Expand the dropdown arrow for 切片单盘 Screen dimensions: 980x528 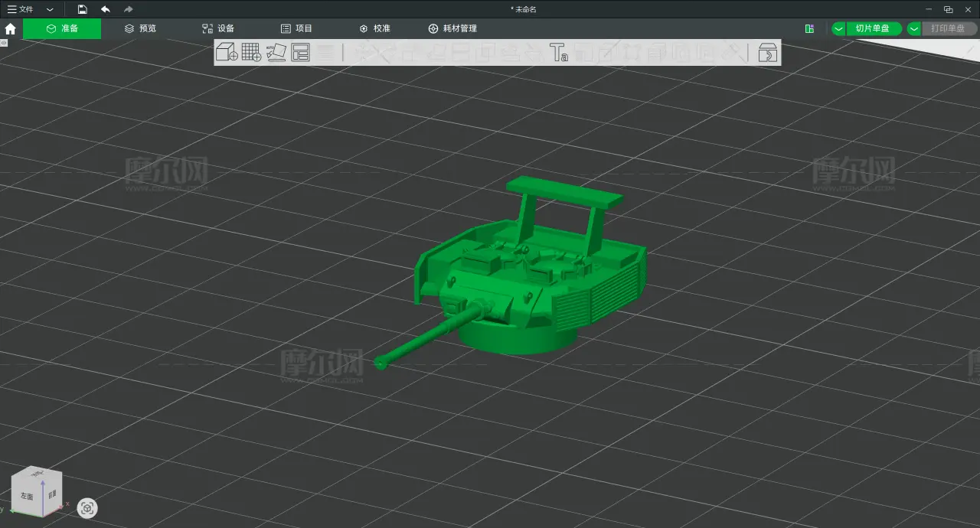pyautogui.click(x=839, y=29)
